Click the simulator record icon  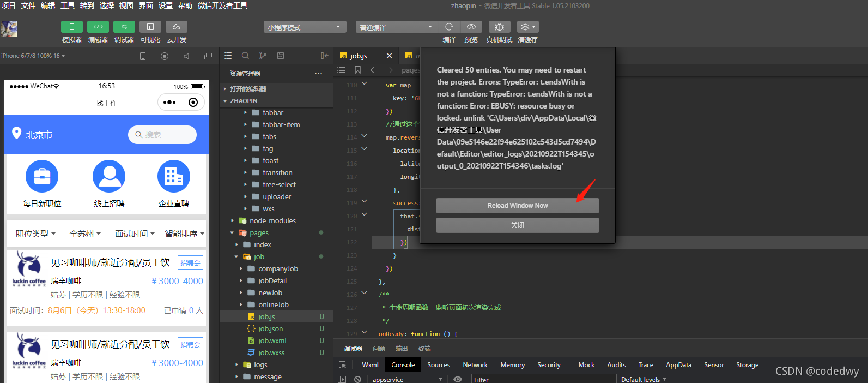[x=165, y=56]
